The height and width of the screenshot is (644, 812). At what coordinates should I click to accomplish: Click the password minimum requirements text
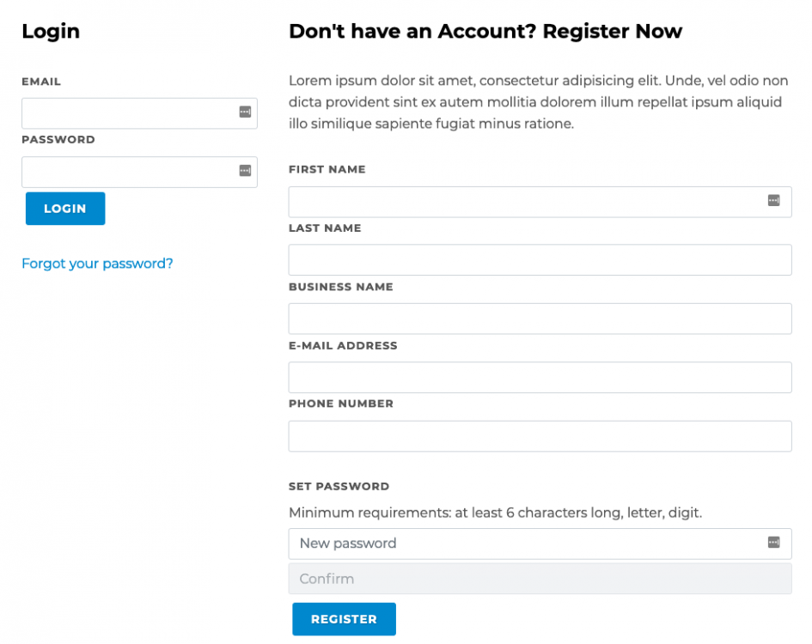coord(496,512)
